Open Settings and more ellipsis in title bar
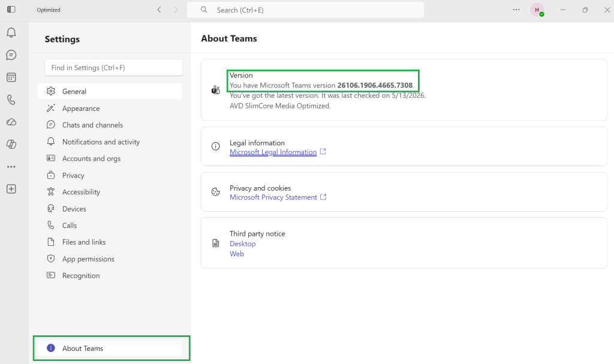The height and width of the screenshot is (364, 614). [516, 10]
